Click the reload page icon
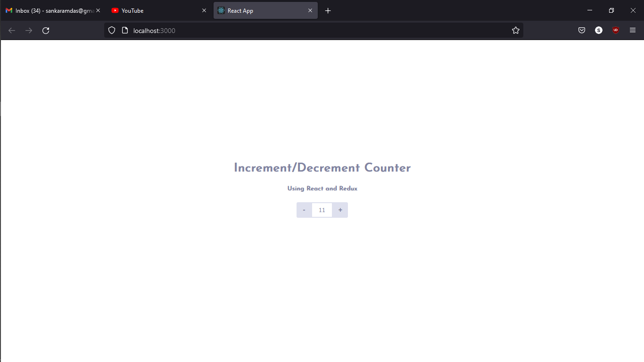 (45, 30)
